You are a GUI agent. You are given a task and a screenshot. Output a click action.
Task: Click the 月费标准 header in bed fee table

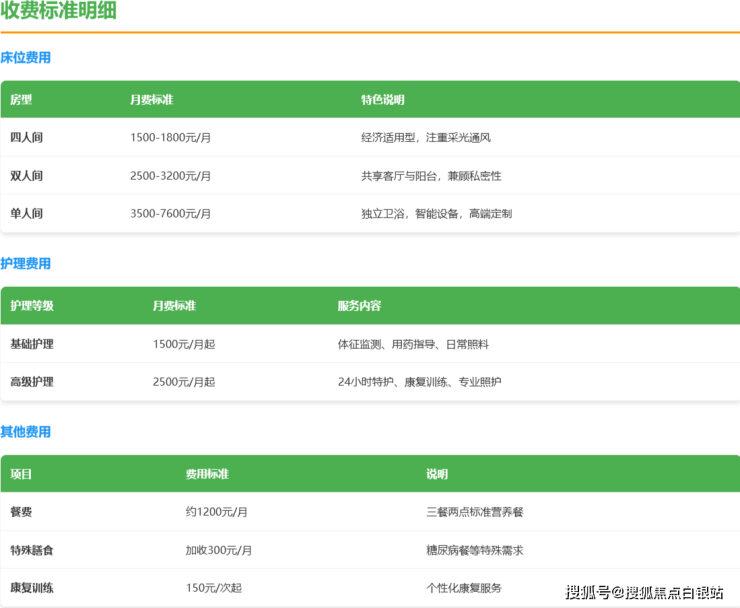click(x=151, y=100)
